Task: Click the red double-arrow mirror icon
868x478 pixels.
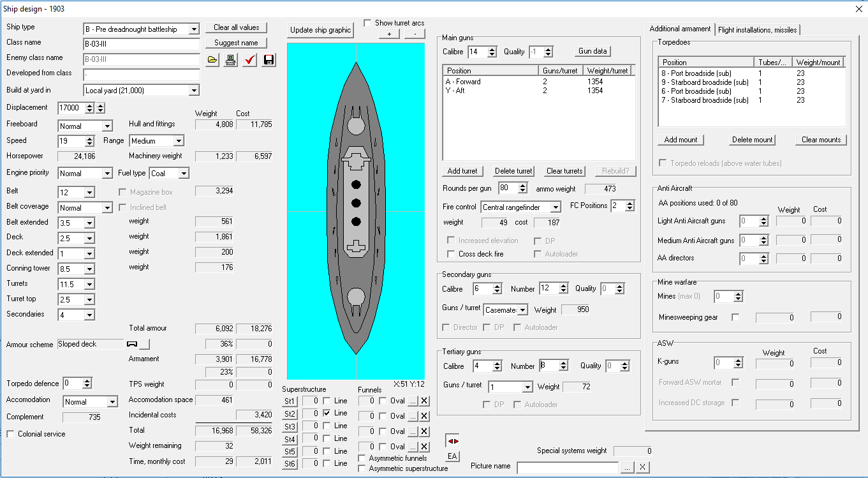Action: 452,441
